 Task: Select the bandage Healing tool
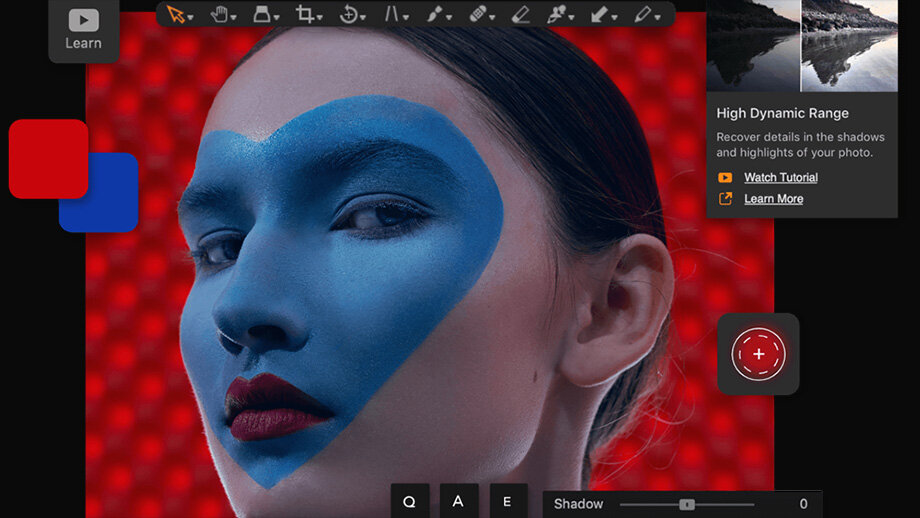pos(478,14)
